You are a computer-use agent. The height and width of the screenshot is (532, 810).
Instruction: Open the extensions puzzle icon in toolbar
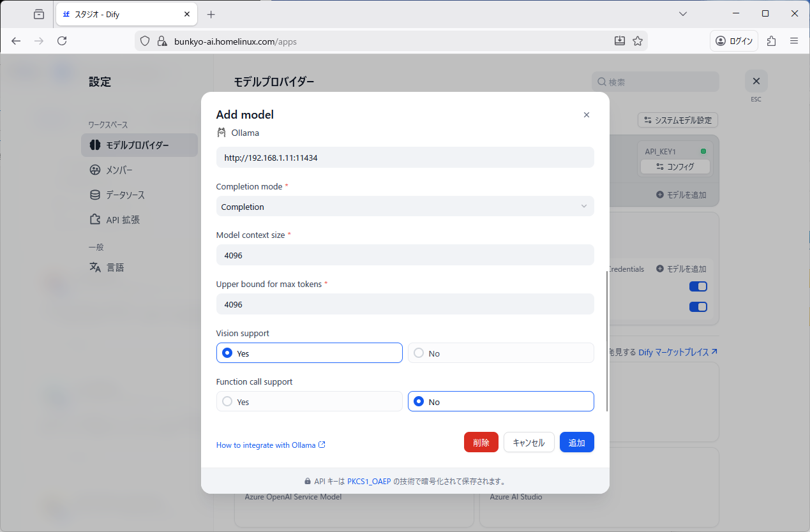click(x=772, y=41)
